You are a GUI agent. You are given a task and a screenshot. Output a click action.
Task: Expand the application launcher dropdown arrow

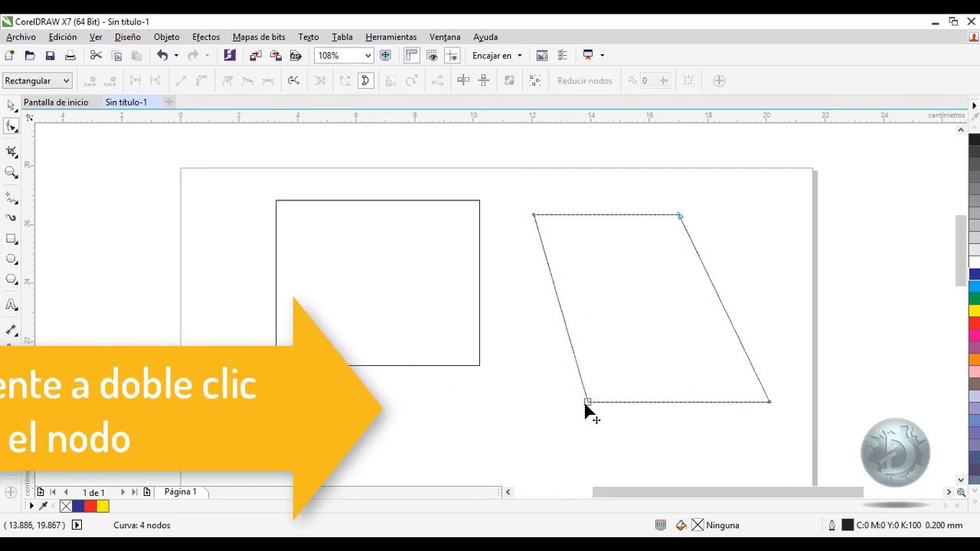tap(603, 55)
